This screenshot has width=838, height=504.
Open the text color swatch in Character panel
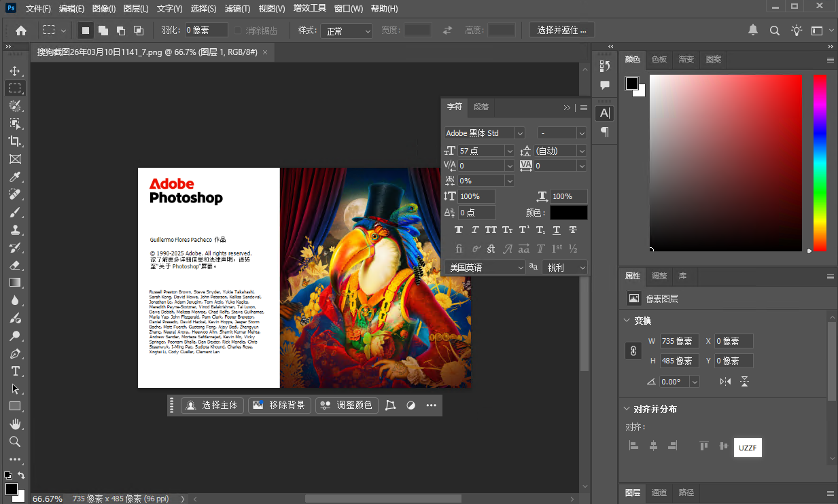[569, 212]
